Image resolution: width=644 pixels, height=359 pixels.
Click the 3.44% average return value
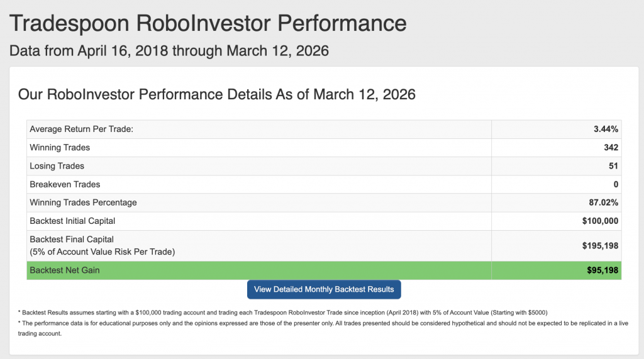click(605, 130)
